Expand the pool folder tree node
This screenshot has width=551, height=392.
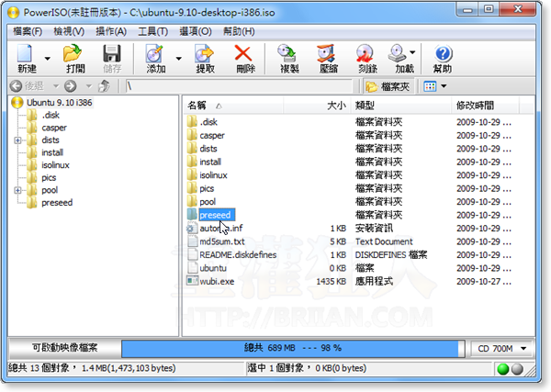(x=18, y=190)
